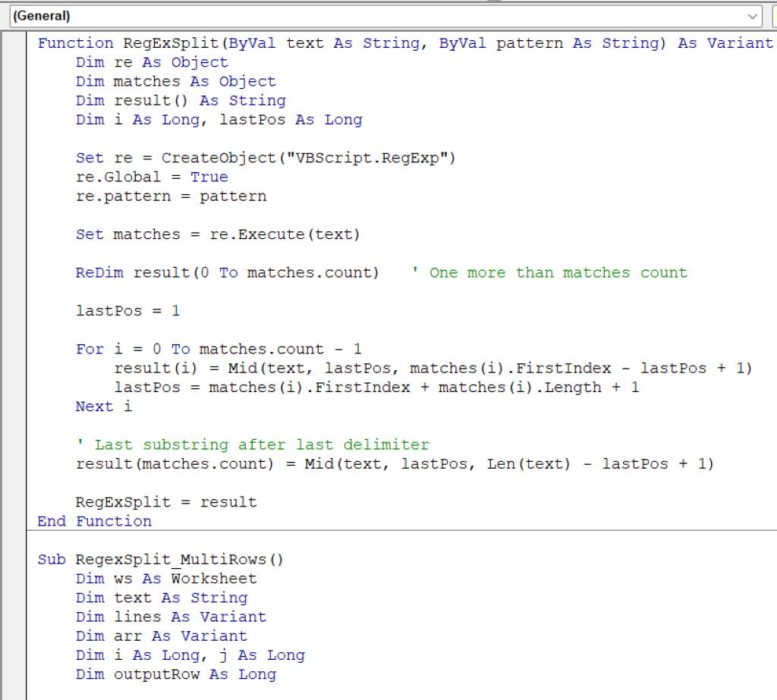The width and height of the screenshot is (777, 700).
Task: Click margin bar beside RegExSplit = result
Action: pyautogui.click(x=14, y=502)
